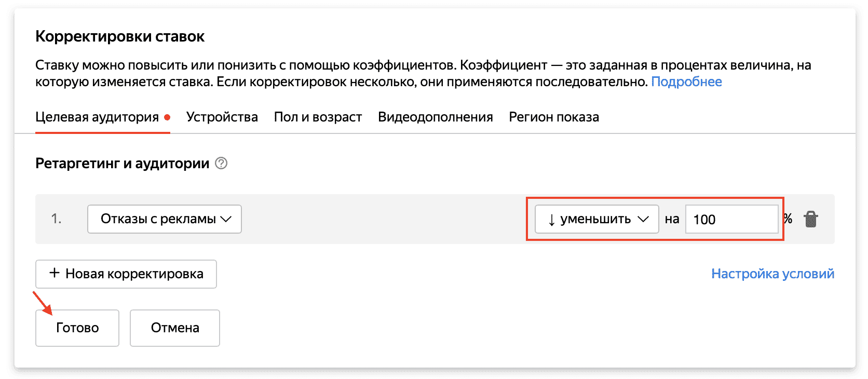Switch to the Устройства tab
The width and height of the screenshot is (868, 379).
pyautogui.click(x=222, y=117)
